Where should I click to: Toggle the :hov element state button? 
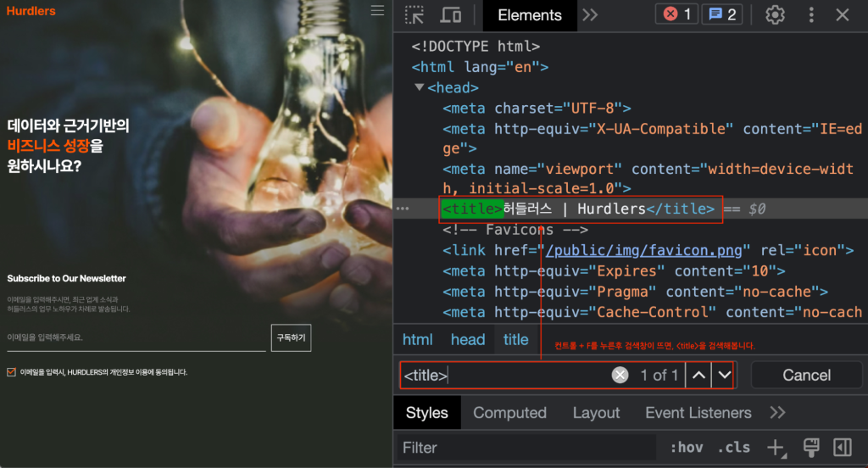point(687,448)
